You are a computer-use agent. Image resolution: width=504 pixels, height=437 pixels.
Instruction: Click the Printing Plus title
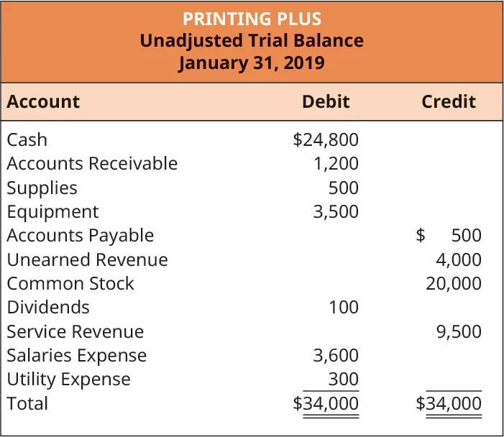point(252,18)
